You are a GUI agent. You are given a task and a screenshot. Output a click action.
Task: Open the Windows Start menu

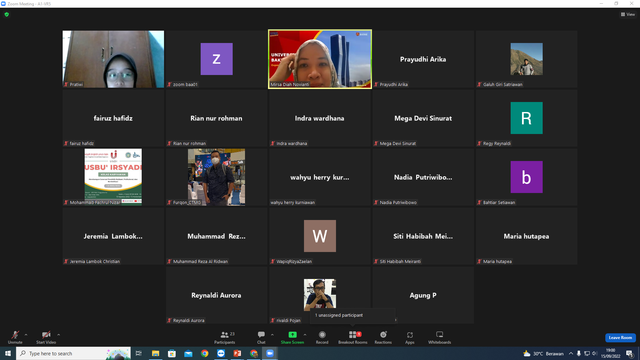[8, 353]
